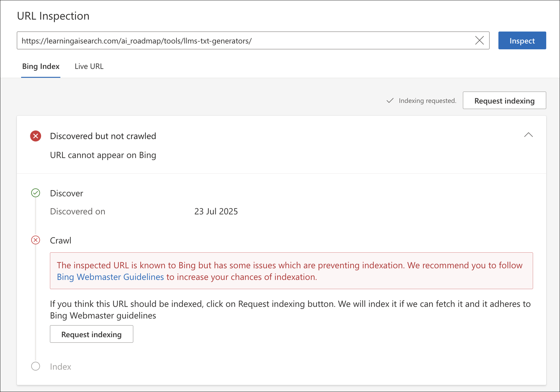Collapse the Discovered but not crawled panel
The image size is (560, 392).
[x=528, y=135]
